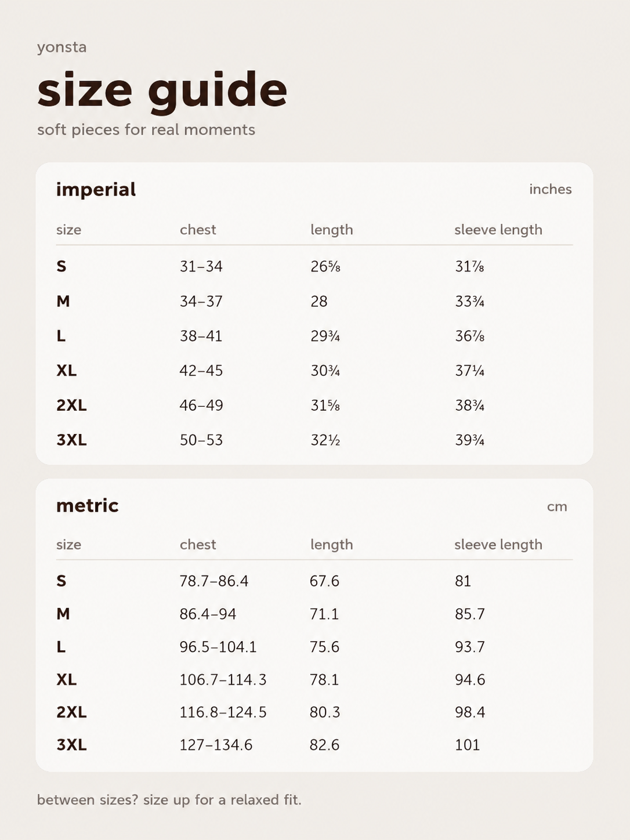630x840 pixels.
Task: Click the inches unit label
Action: pyautogui.click(x=551, y=189)
